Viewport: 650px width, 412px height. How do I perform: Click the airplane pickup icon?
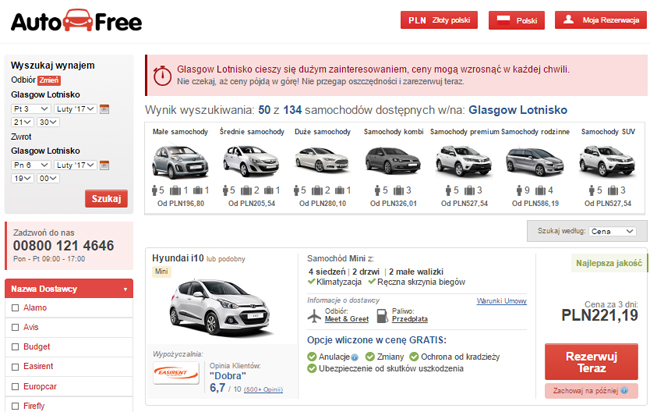[315, 316]
